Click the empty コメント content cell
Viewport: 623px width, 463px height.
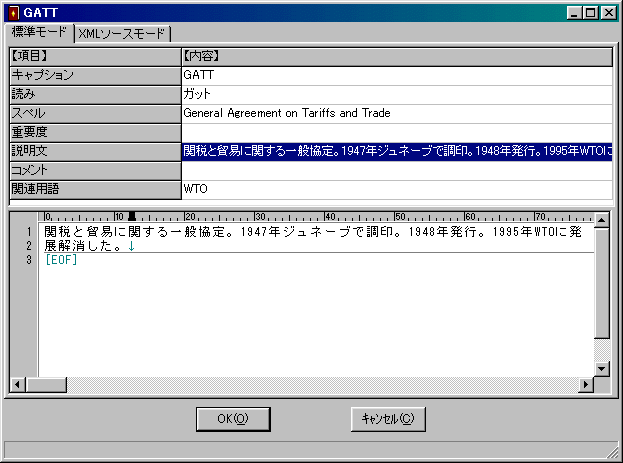tap(396, 170)
